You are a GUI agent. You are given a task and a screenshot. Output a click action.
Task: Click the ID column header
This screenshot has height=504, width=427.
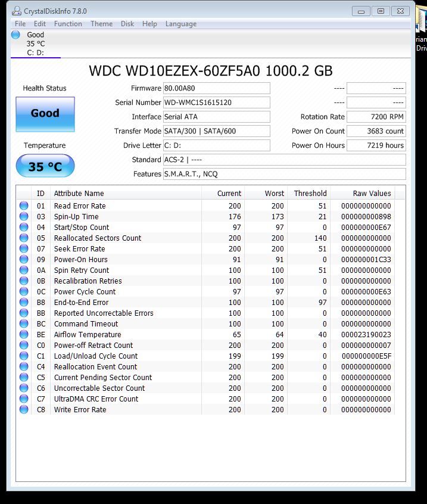pos(41,194)
